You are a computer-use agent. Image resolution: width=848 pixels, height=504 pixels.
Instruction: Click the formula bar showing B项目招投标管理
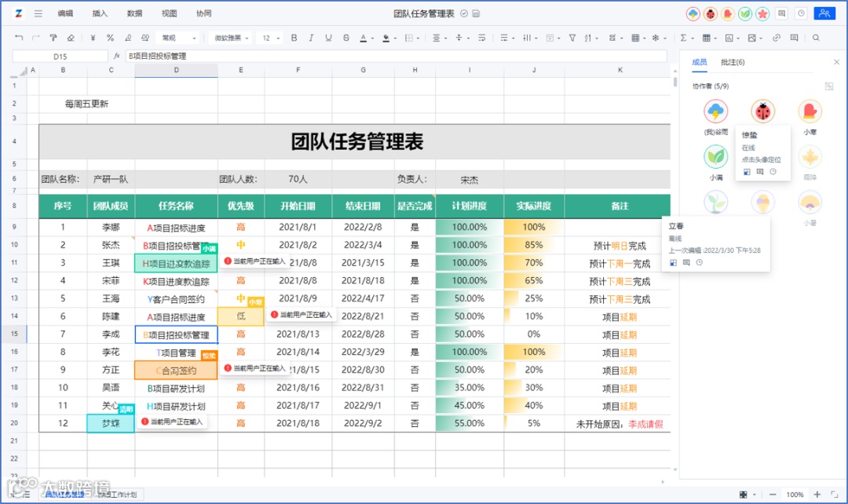(x=396, y=56)
